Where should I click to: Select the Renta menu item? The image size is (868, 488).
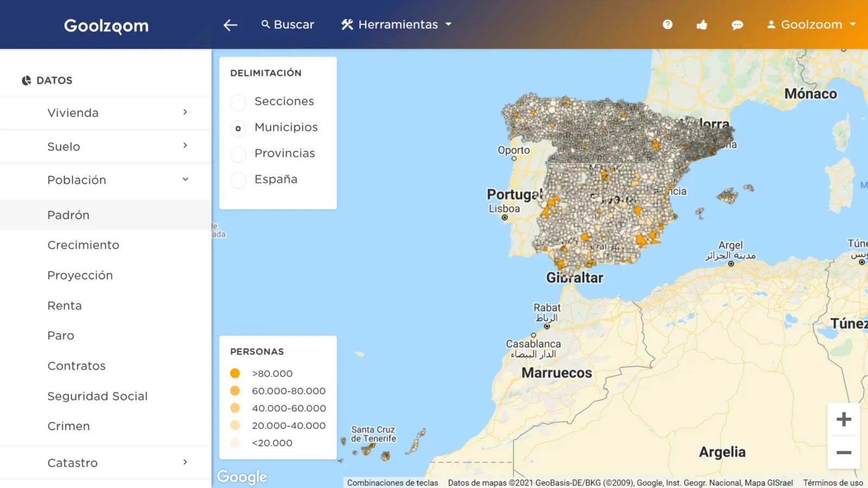pyautogui.click(x=106, y=305)
